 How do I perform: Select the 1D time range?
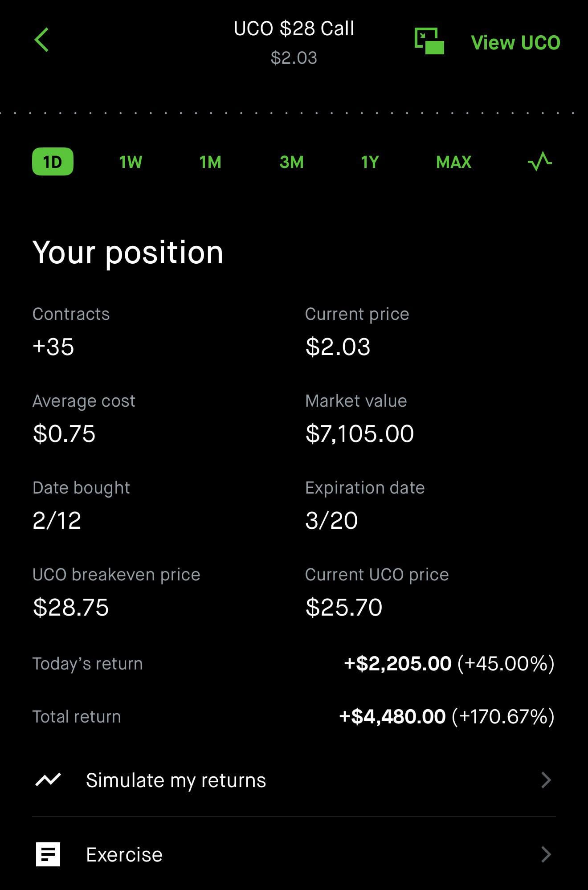click(x=53, y=161)
